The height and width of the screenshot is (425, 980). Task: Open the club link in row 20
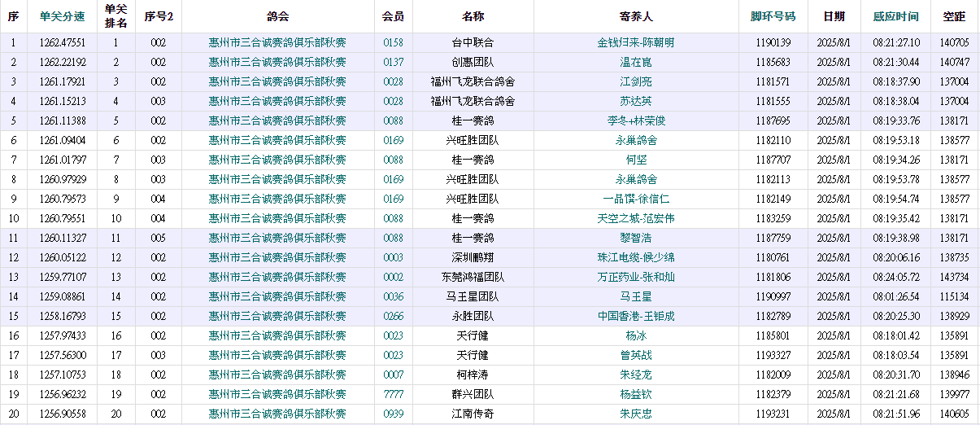277,414
